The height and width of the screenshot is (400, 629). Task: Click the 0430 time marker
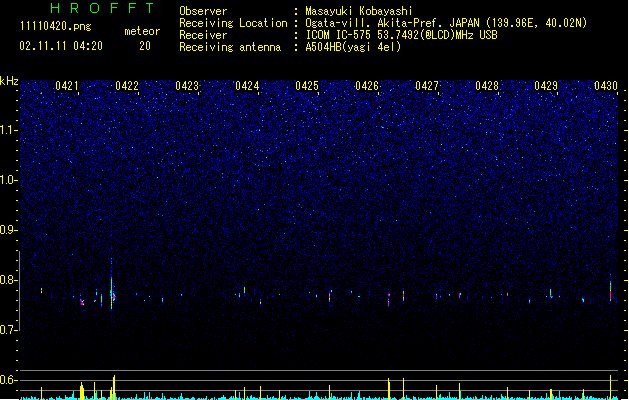point(606,86)
